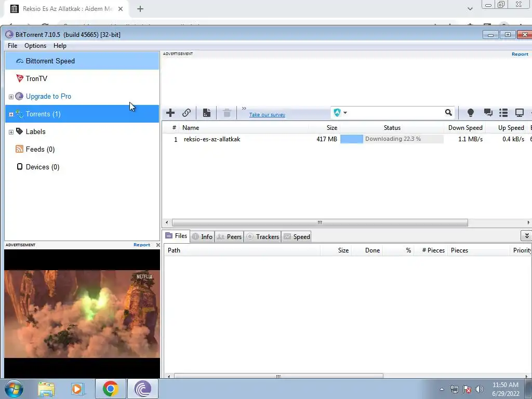Click the list view icon
This screenshot has height=399, width=532.
coord(503,113)
